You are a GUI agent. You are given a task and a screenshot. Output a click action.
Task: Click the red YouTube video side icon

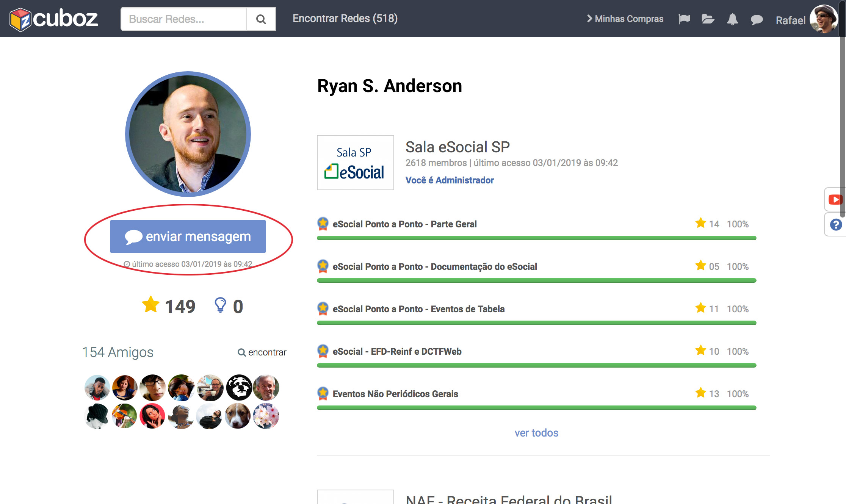(835, 199)
